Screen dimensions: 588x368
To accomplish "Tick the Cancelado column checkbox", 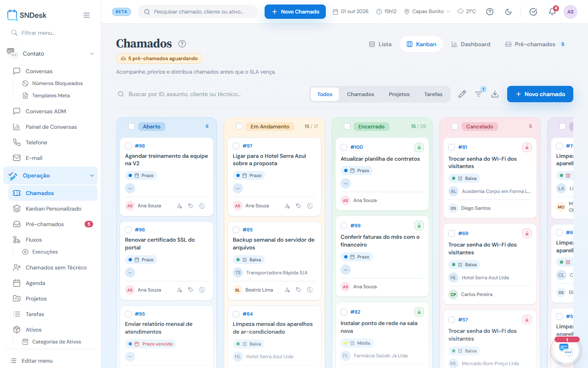I will [455, 126].
